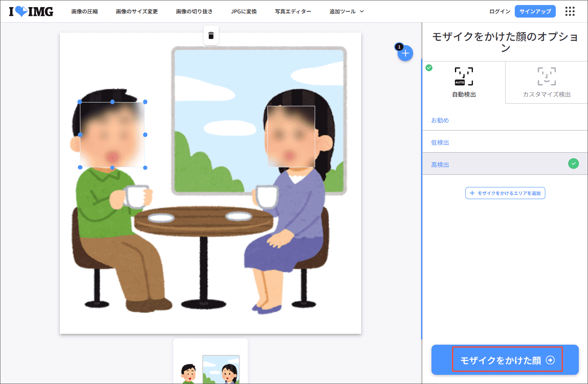The height and width of the screenshot is (384, 588).
Task: Open the apps grid icon in the header
Action: tap(570, 11)
